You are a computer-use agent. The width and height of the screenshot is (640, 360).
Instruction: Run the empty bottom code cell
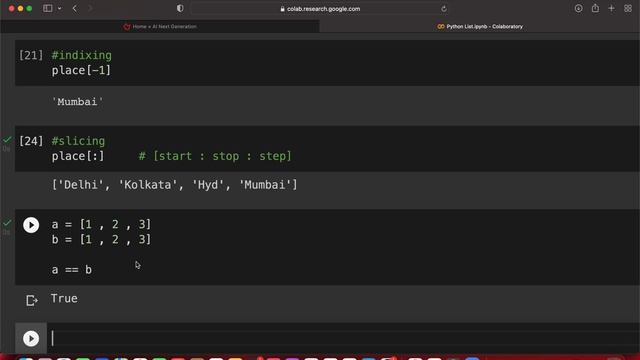point(31,338)
